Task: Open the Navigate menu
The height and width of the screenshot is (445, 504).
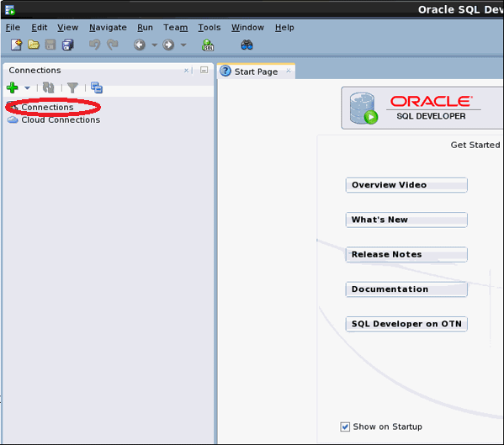Action: (108, 28)
